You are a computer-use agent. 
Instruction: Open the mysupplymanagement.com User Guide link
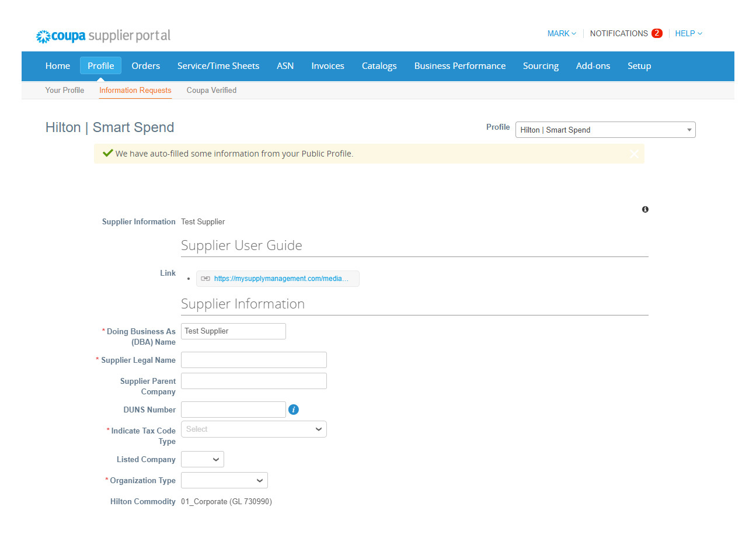pos(281,279)
